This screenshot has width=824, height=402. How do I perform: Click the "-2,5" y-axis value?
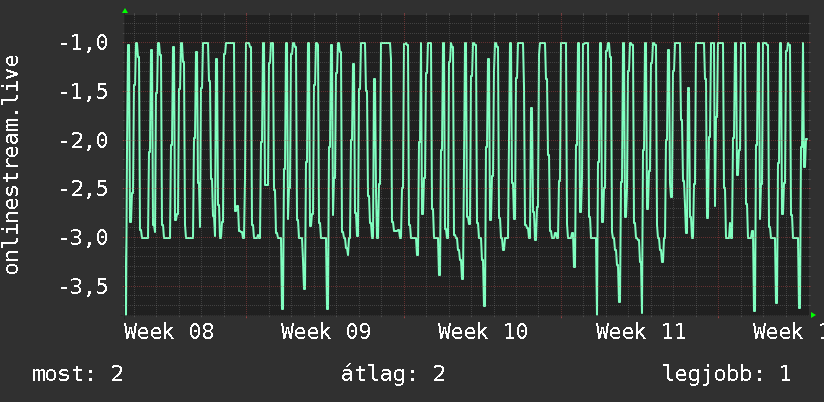(x=84, y=189)
